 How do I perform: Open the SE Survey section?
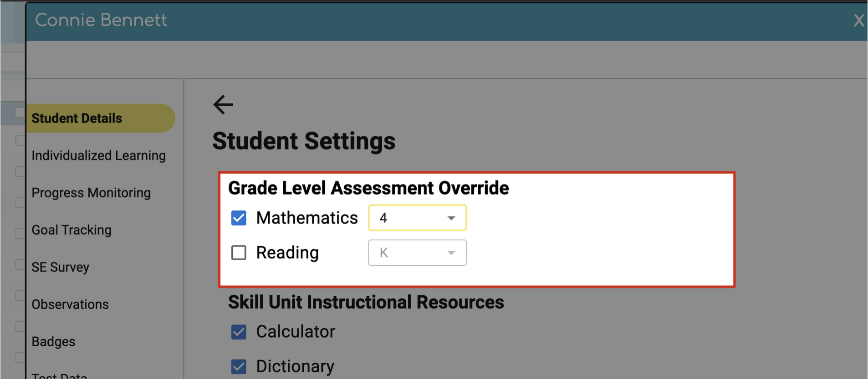pyautogui.click(x=60, y=267)
